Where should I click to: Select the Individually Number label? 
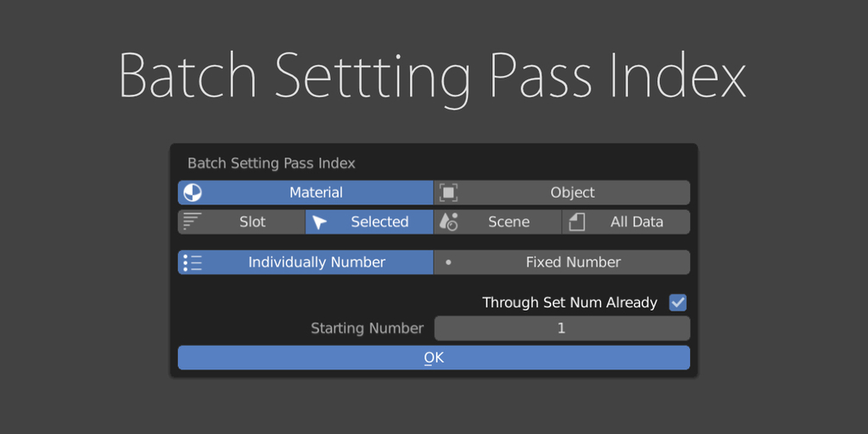tap(317, 262)
